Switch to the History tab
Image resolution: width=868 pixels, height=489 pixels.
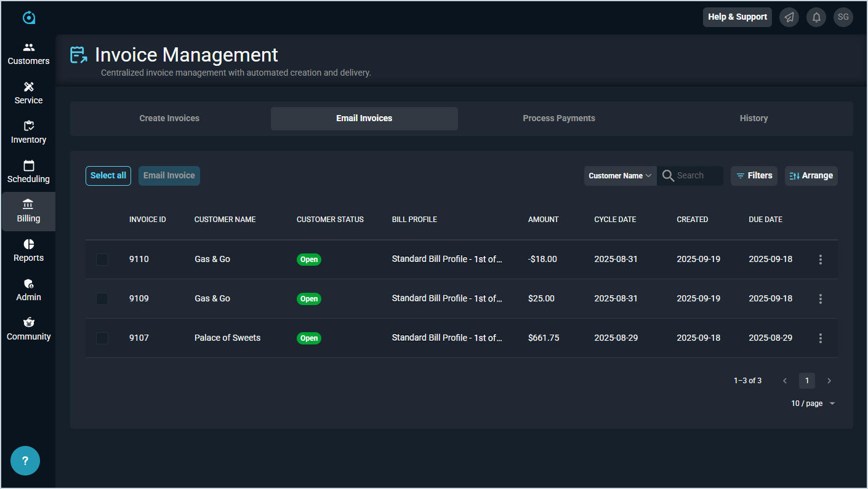tap(753, 119)
